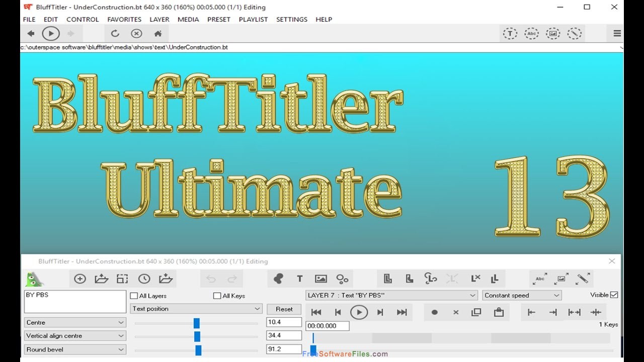
Task: Open the SETTINGS menu
Action: (x=292, y=19)
